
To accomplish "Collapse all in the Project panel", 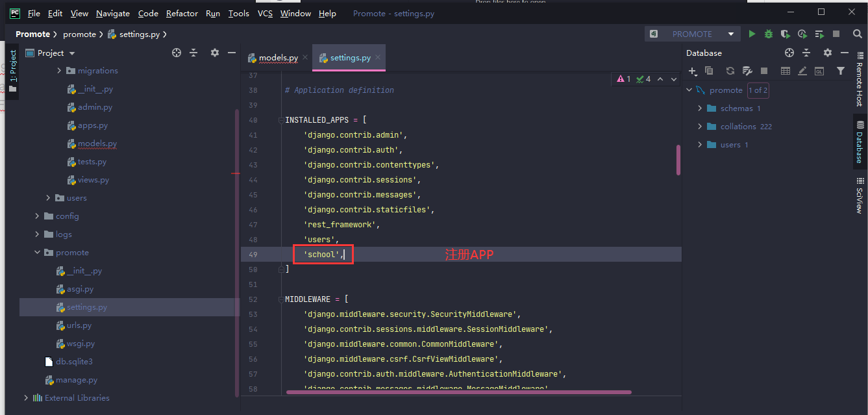I will (x=193, y=53).
